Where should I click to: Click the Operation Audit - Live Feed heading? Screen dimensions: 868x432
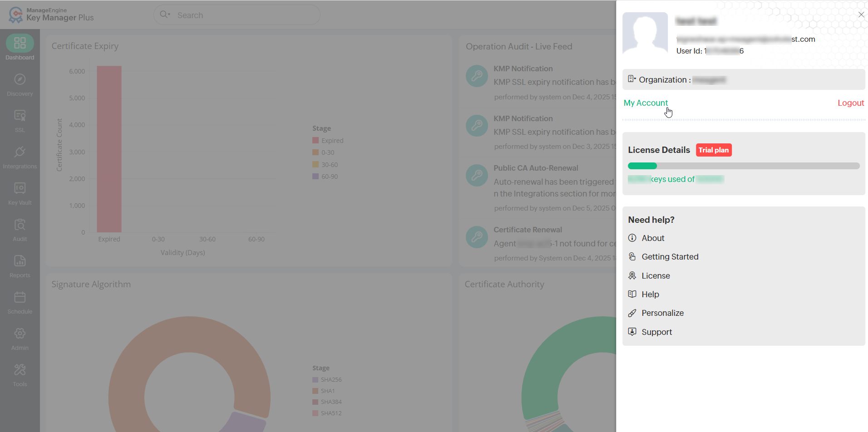[x=519, y=46]
